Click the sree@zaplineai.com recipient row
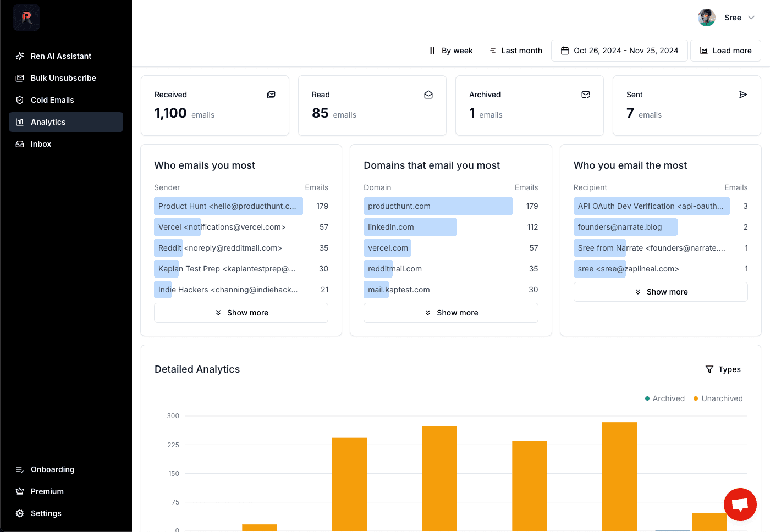The height and width of the screenshot is (532, 770). pyautogui.click(x=661, y=269)
